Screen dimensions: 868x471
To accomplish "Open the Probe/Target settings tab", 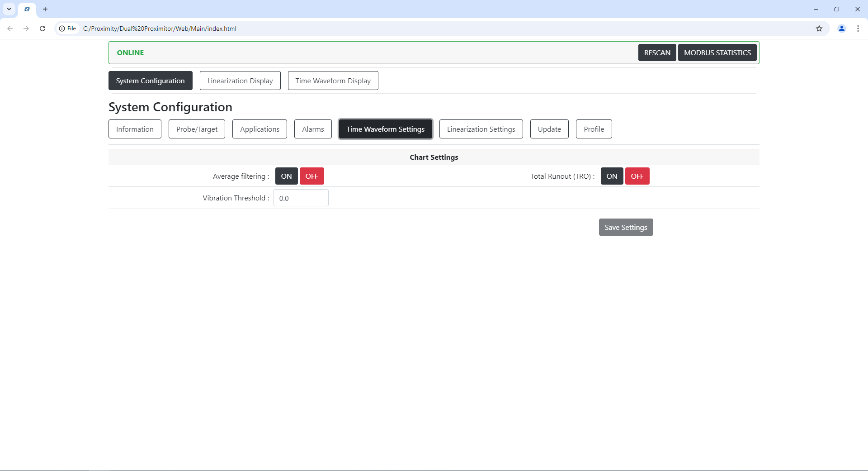I will click(197, 129).
